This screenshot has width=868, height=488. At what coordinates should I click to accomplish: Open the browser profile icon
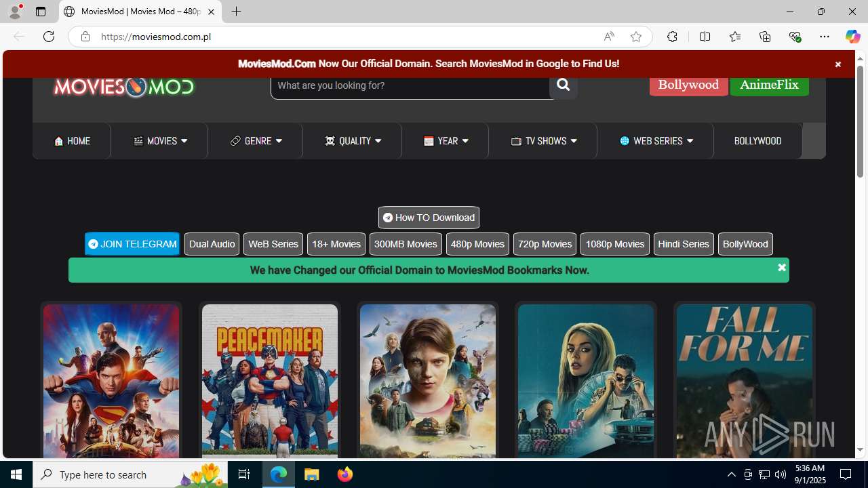pos(15,12)
